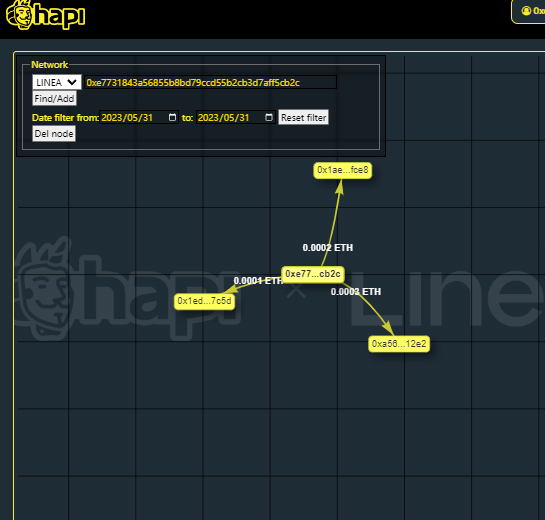Viewport: 545px width, 520px height.
Task: Open calendar picker for 'to' date
Action: click(269, 117)
